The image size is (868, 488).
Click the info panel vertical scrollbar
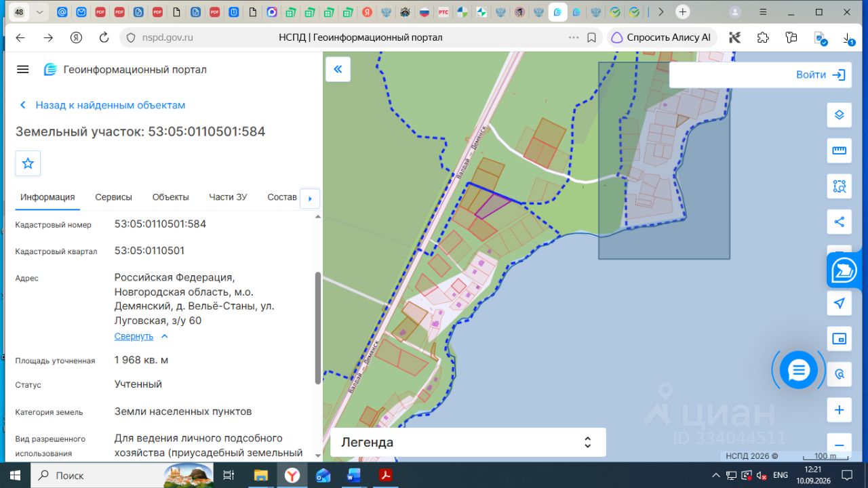tap(318, 329)
